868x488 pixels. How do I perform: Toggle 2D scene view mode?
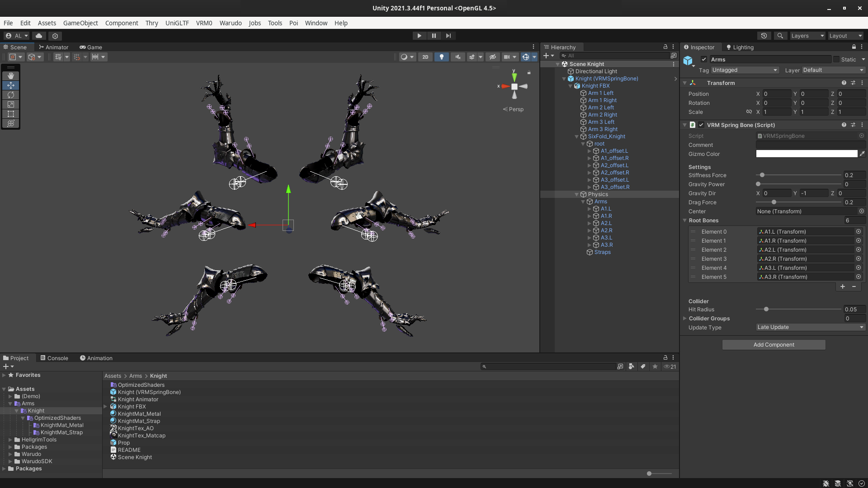point(425,57)
